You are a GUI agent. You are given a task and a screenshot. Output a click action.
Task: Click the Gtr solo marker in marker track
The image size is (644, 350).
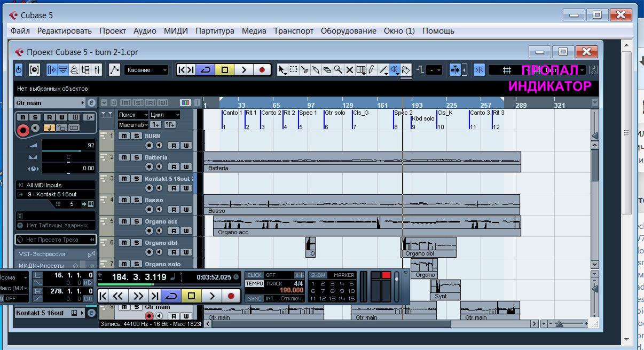click(x=335, y=113)
